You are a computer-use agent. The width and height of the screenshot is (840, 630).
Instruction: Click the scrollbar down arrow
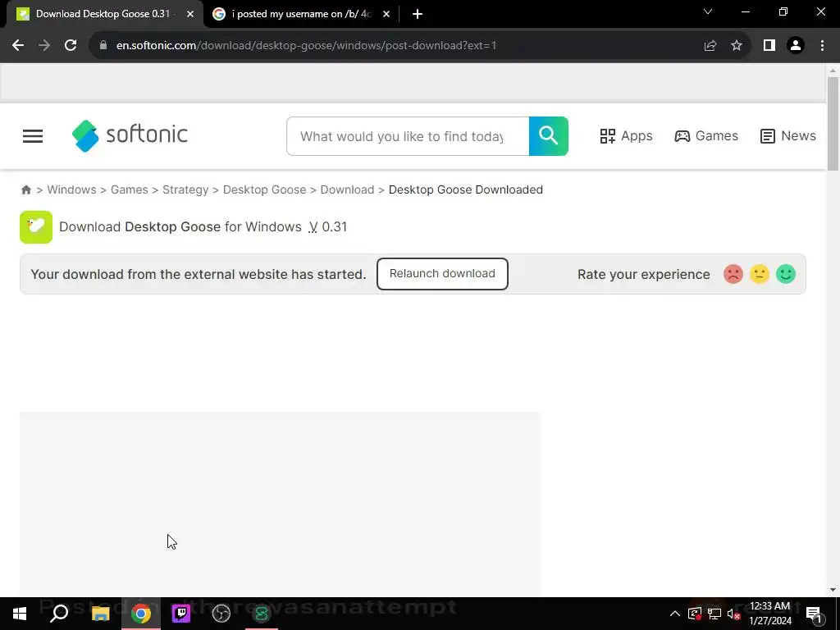pyautogui.click(x=833, y=590)
